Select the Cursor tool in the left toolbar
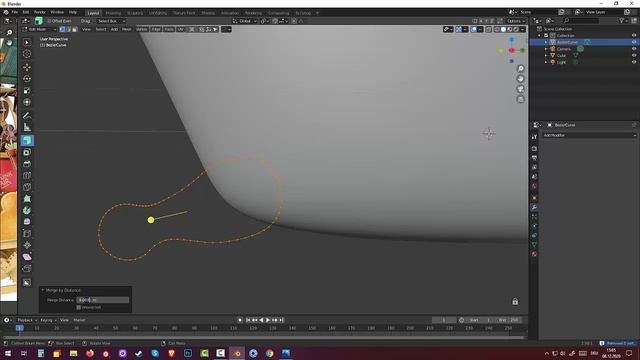Image resolution: width=640 pixels, height=360 pixels. [27, 54]
